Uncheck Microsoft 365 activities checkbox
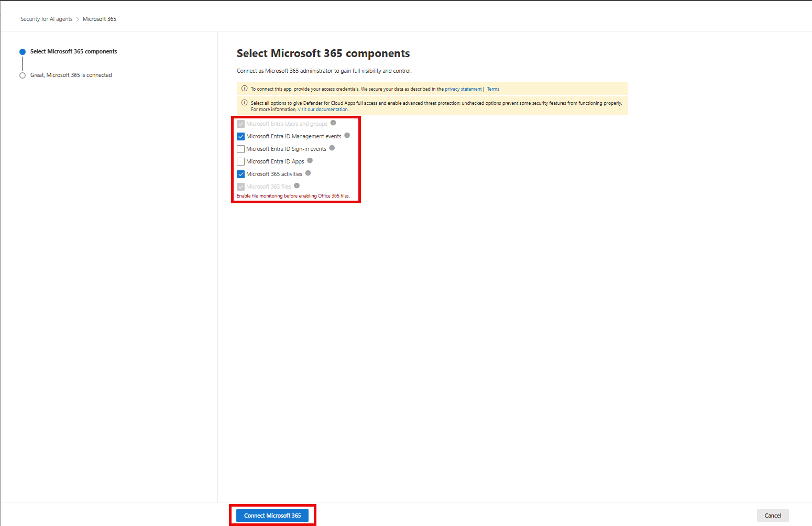 (241, 174)
